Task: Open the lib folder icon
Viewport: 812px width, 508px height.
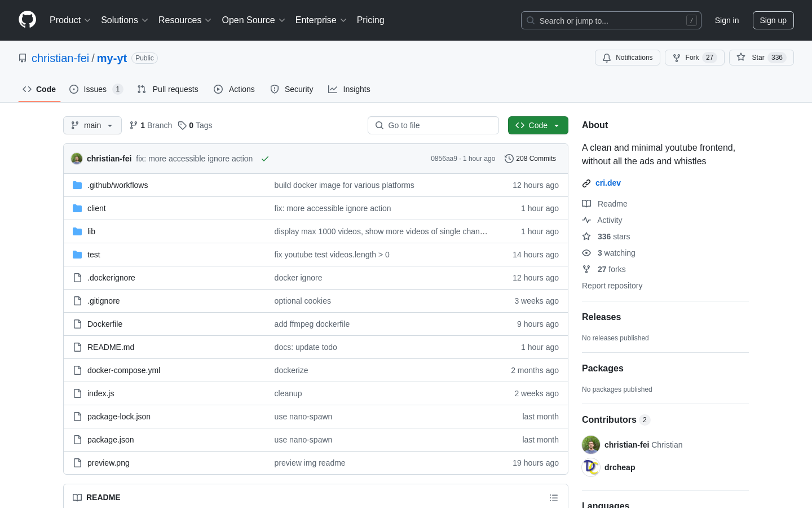Action: tap(77, 231)
